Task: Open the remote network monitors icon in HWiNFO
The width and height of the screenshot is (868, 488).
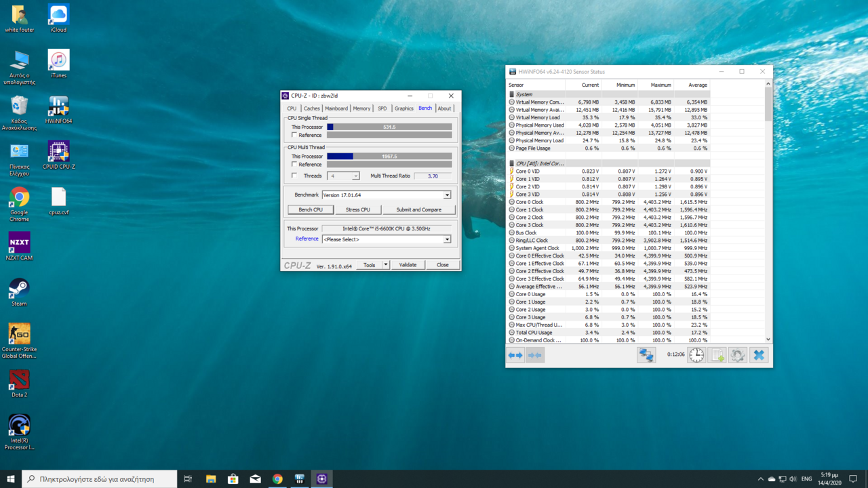Action: coord(646,355)
